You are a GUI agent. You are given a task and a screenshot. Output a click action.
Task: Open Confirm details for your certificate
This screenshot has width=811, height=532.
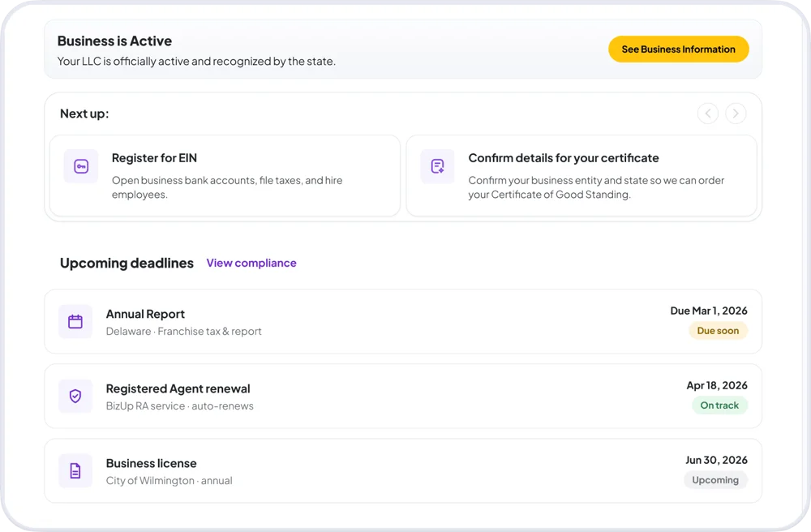coord(581,176)
